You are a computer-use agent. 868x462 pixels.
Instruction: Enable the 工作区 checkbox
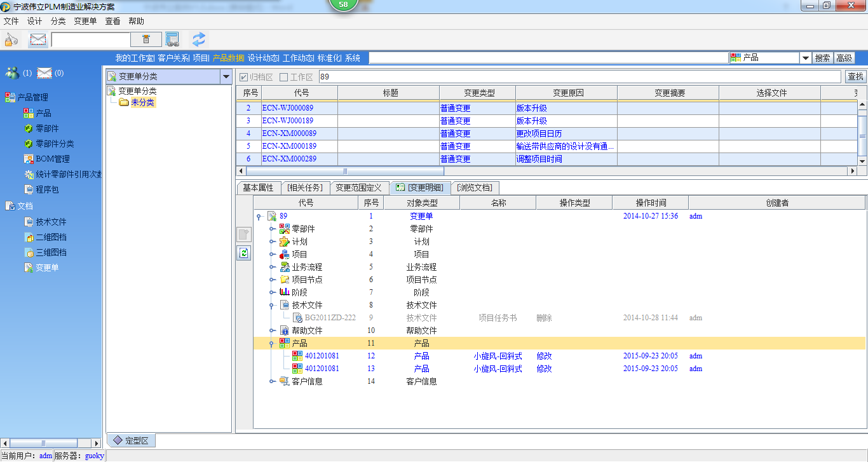[x=284, y=77]
